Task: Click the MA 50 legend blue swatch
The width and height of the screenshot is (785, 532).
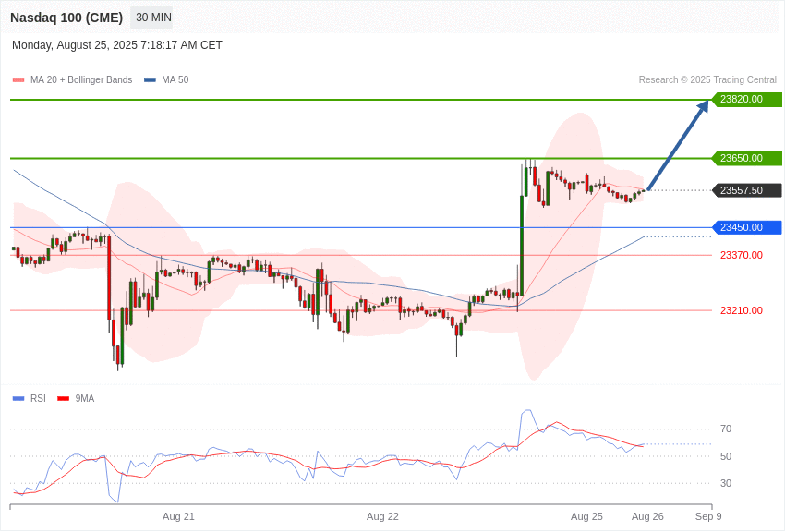Action: 150,80
